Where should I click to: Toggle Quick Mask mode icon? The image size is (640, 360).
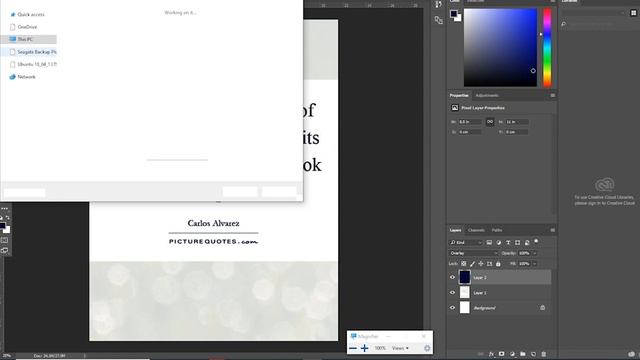pyautogui.click(x=4, y=240)
